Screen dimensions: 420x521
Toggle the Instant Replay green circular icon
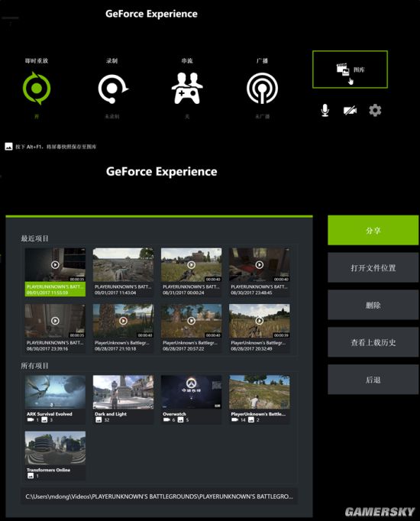pos(37,89)
